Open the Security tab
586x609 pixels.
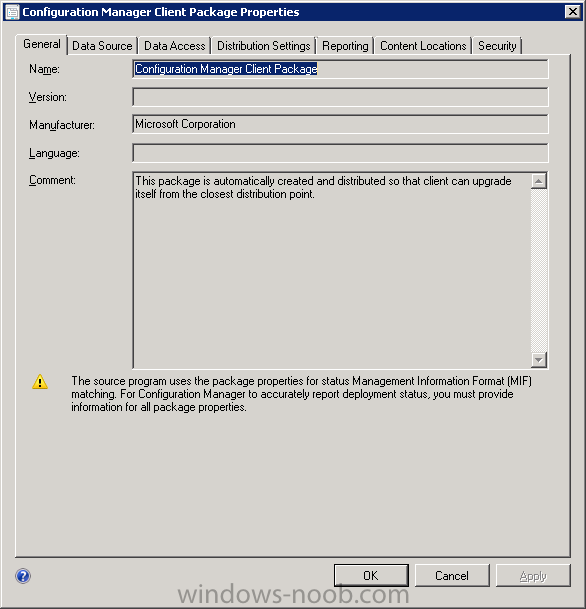coord(497,46)
